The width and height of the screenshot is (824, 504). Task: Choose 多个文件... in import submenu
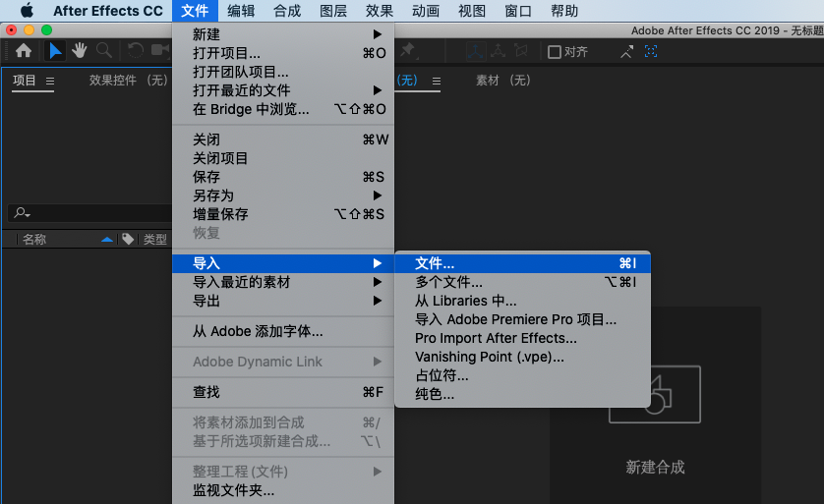(x=523, y=282)
